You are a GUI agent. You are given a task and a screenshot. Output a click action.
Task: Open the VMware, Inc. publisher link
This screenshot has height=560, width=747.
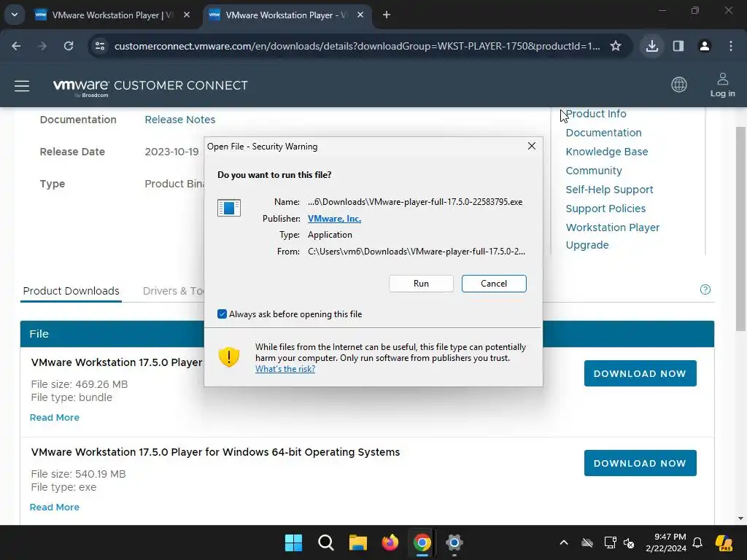click(334, 219)
